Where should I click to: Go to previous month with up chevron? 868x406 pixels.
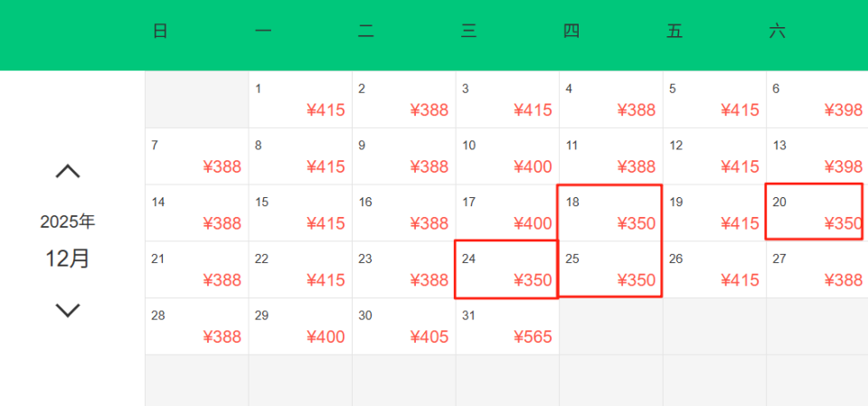(68, 171)
